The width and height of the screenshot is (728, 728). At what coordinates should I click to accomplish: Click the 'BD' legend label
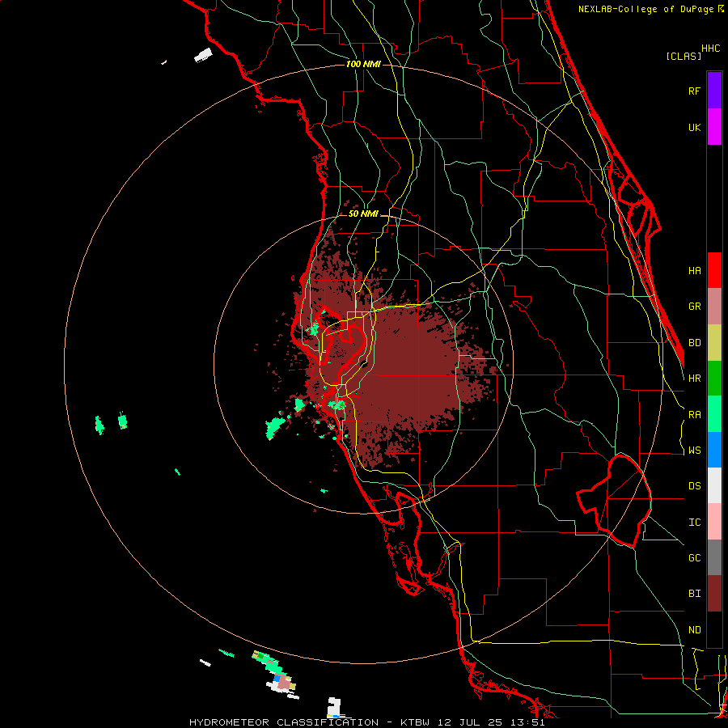coord(694,343)
